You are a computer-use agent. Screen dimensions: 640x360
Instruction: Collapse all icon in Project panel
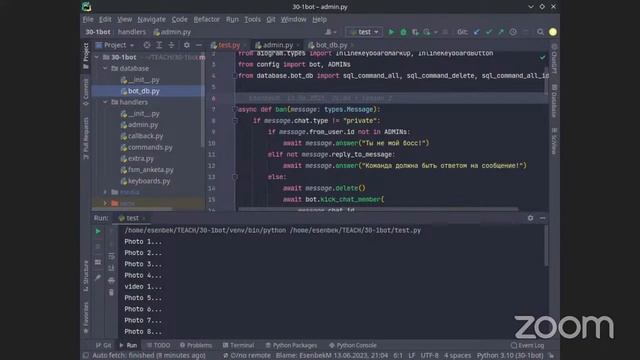(171, 45)
